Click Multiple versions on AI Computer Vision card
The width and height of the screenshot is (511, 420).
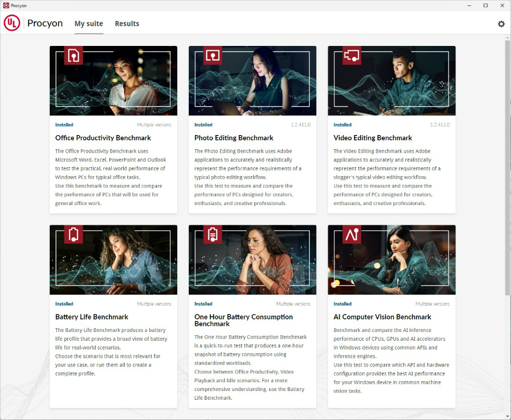432,304
